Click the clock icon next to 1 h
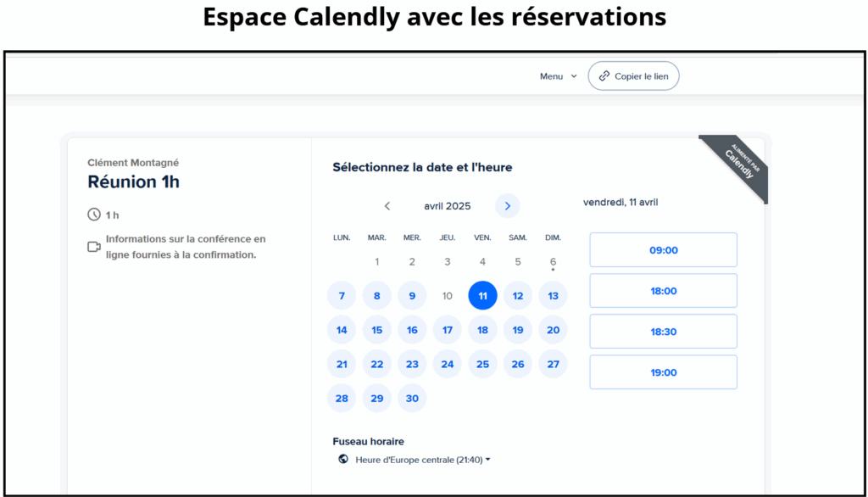This screenshot has width=868, height=497. [94, 215]
